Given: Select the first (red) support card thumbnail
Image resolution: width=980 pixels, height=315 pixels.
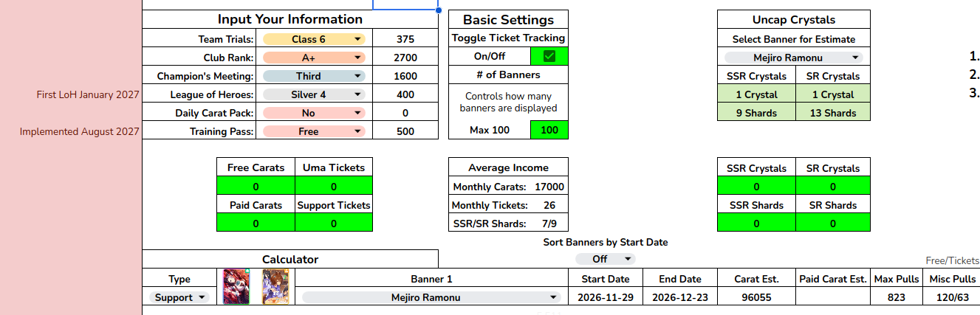Looking at the screenshot, I should [x=236, y=287].
